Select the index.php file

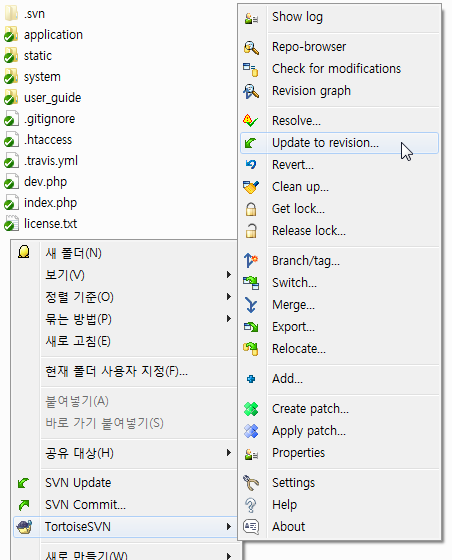click(40, 203)
